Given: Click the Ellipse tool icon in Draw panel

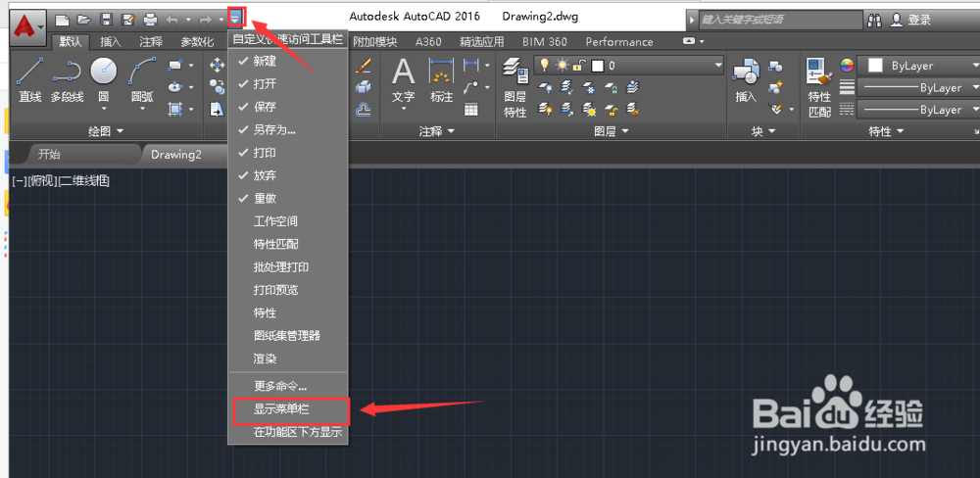Looking at the screenshot, I should click(175, 87).
